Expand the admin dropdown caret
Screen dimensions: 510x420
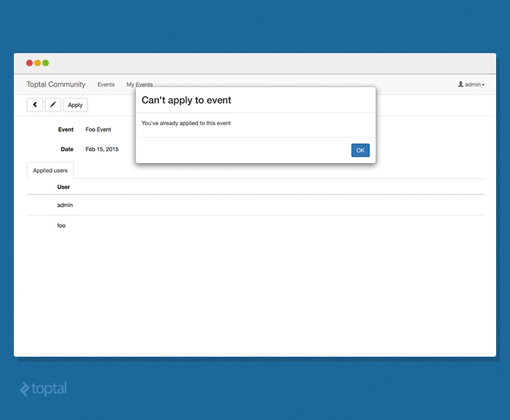point(483,85)
